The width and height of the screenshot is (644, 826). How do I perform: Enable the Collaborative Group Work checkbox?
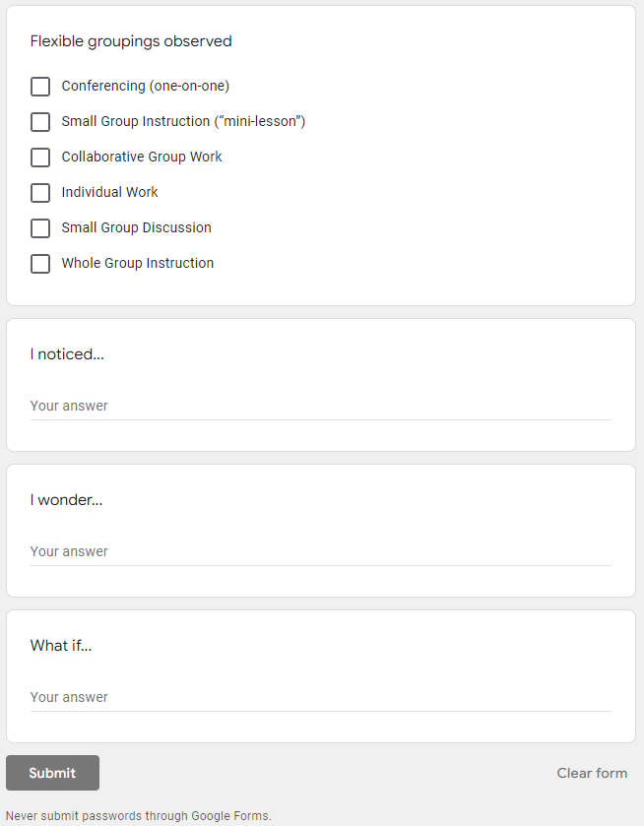coord(40,158)
